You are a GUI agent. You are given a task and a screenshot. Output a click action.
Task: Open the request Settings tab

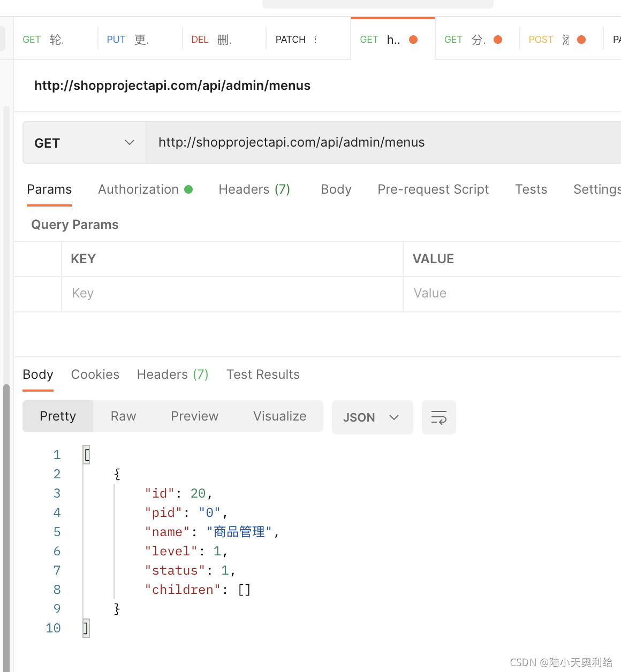tap(597, 189)
